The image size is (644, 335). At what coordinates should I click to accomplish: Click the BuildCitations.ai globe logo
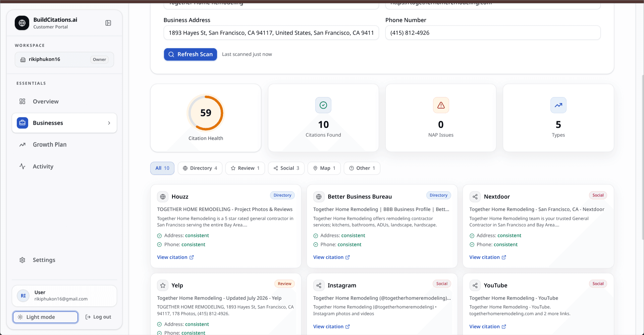coord(22,23)
